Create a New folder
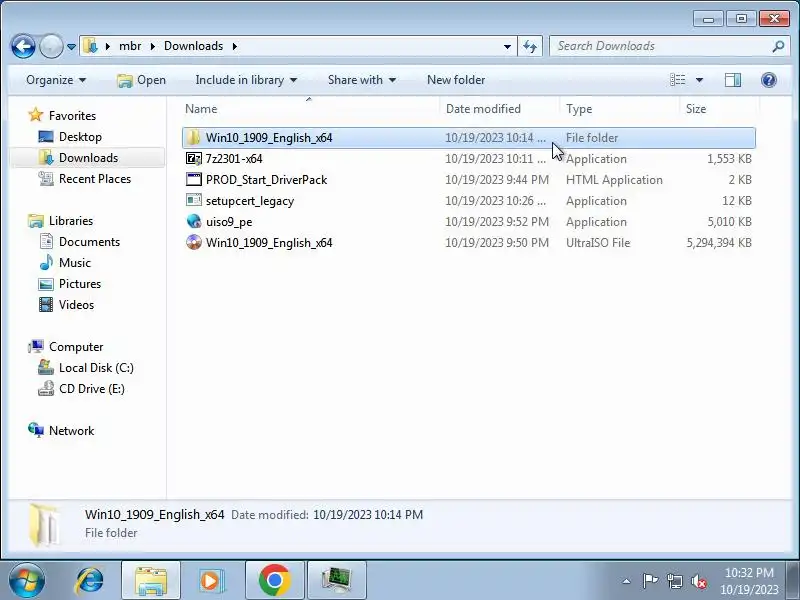 [x=456, y=80]
